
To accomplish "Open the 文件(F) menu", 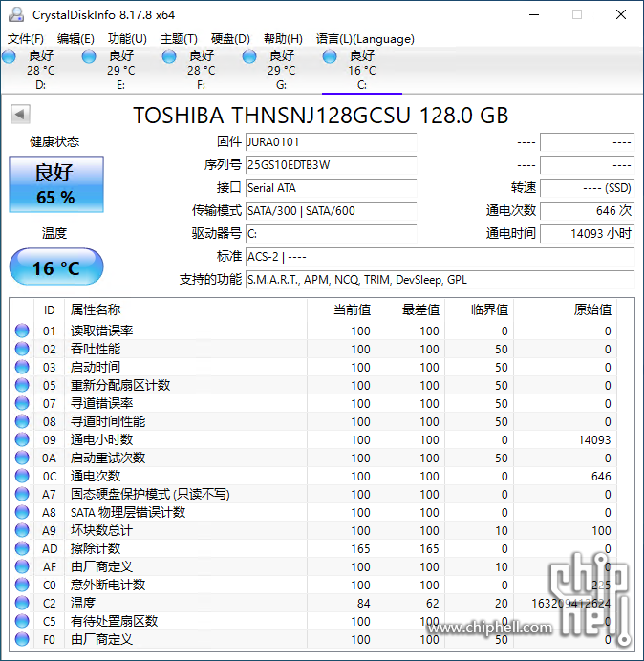I will (25, 39).
